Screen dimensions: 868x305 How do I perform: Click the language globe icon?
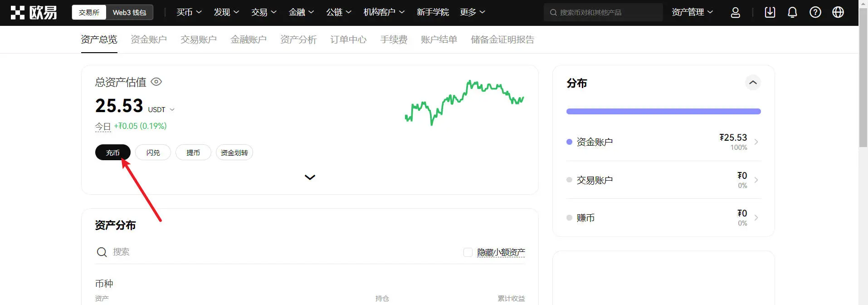(x=838, y=12)
